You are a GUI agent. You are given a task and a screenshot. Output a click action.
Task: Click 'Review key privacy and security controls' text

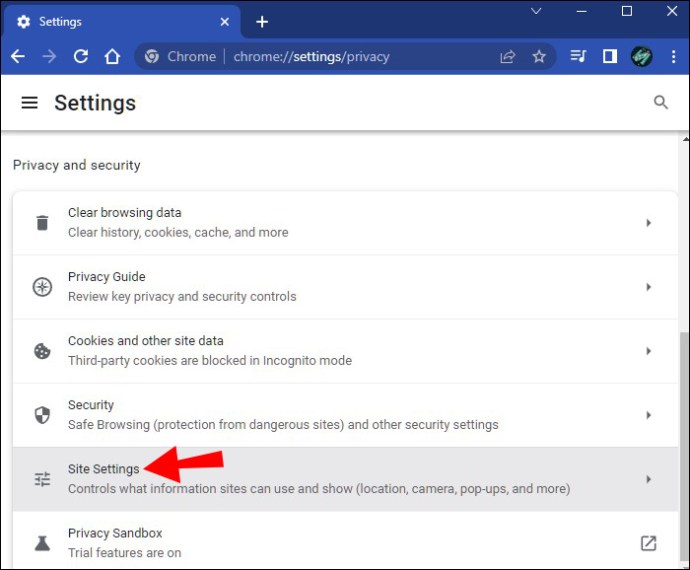182,297
